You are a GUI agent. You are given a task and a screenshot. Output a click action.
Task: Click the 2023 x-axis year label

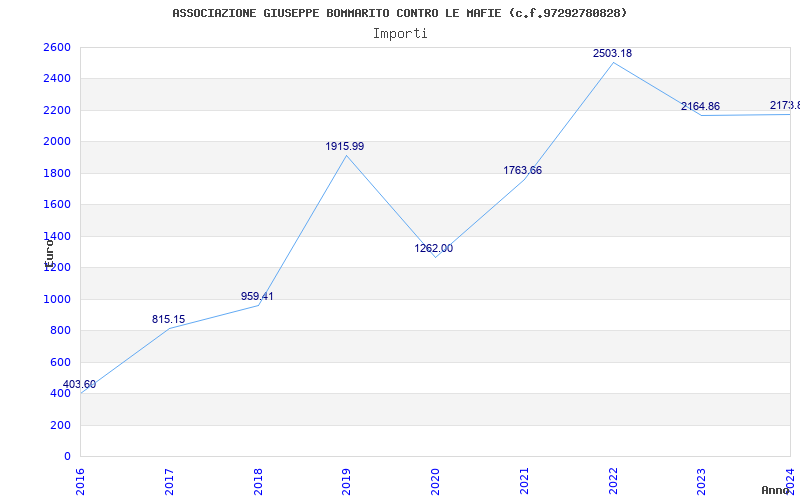[702, 481]
